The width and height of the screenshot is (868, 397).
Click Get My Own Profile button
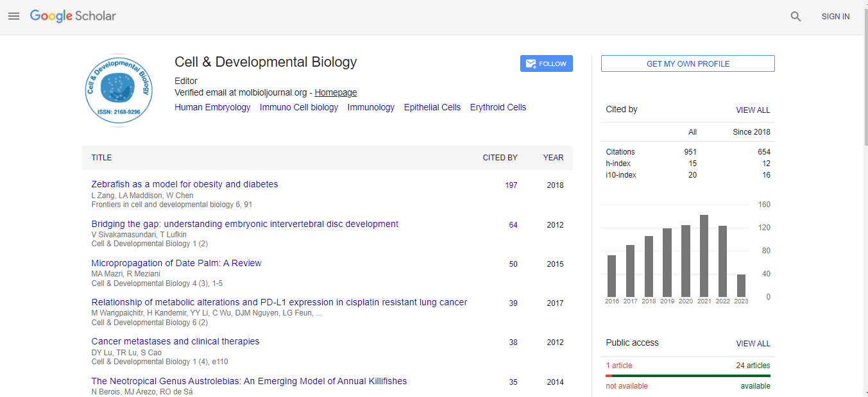688,64
